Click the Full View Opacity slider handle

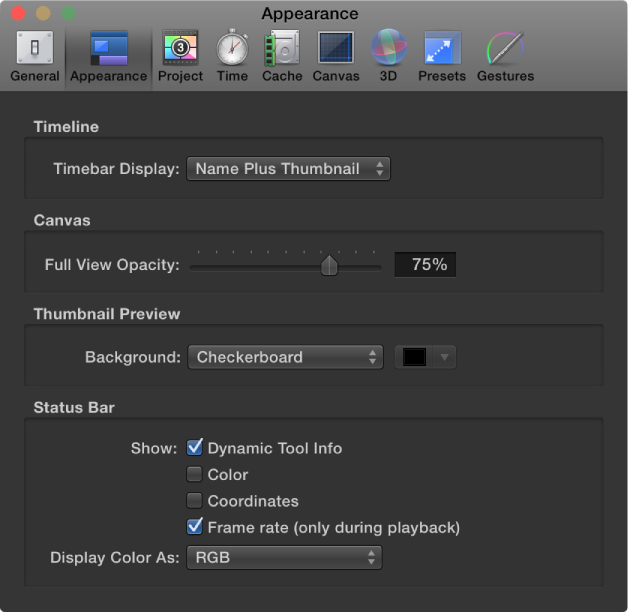[329, 265]
